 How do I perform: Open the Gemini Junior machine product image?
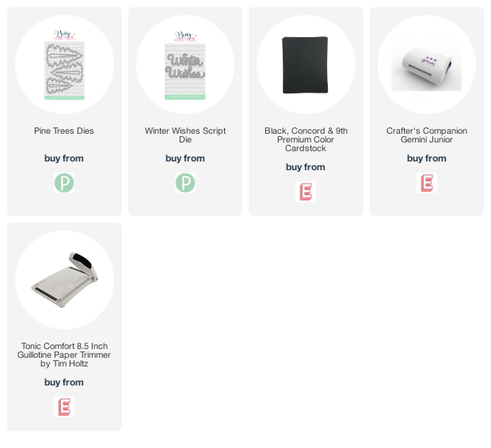click(427, 64)
